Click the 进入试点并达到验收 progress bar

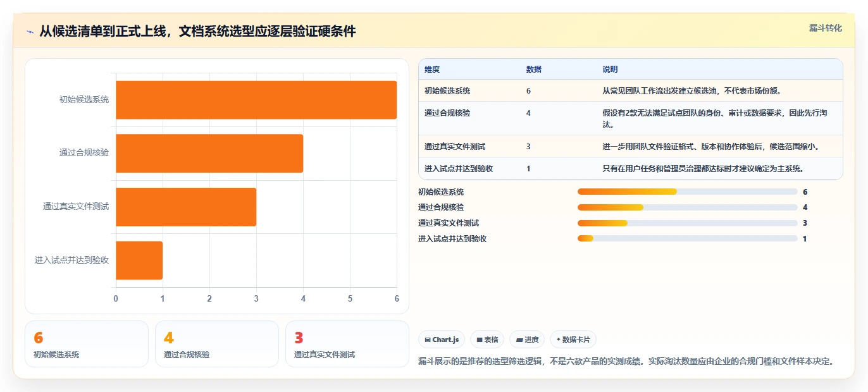tap(687, 239)
